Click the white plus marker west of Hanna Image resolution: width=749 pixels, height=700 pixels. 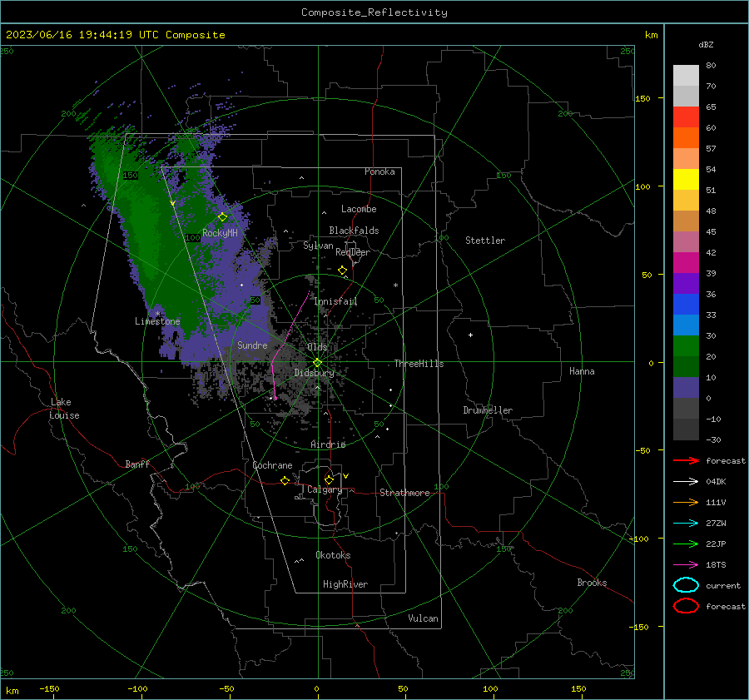[470, 335]
